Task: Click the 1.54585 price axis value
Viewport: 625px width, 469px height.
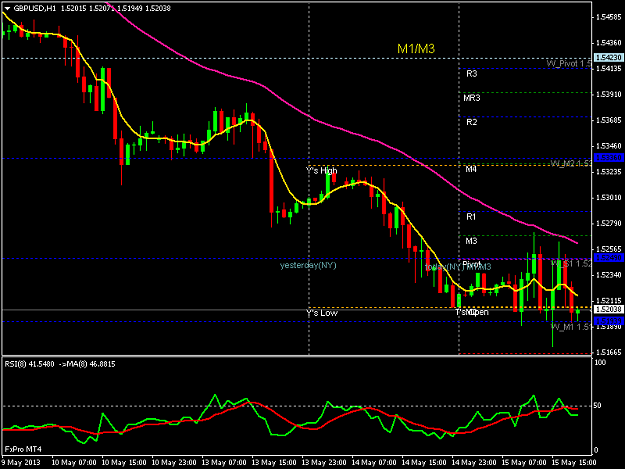Action: point(609,17)
